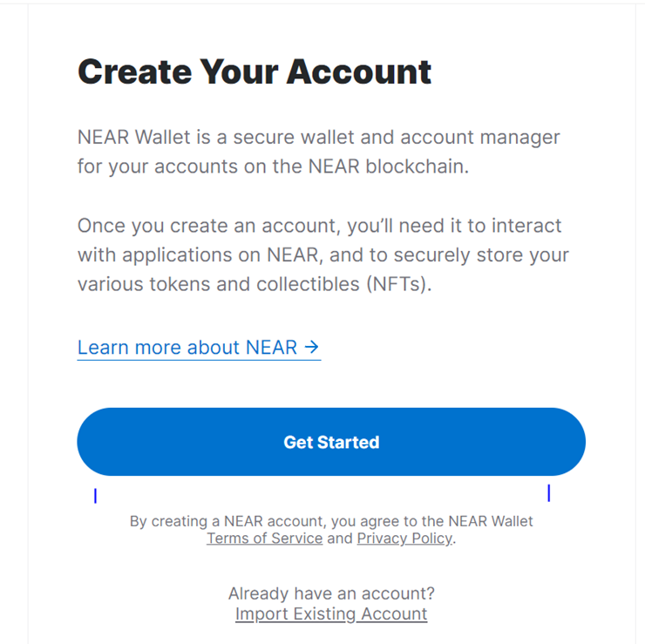This screenshot has width=645, height=644.
Task: Open the Privacy Policy link
Action: pyautogui.click(x=404, y=539)
